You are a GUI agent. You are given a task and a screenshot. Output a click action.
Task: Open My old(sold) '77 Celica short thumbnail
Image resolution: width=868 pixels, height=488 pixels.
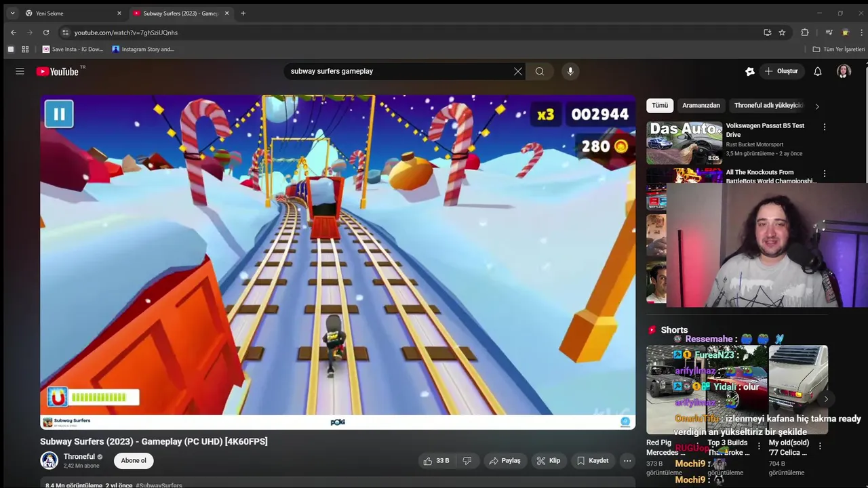pos(798,390)
